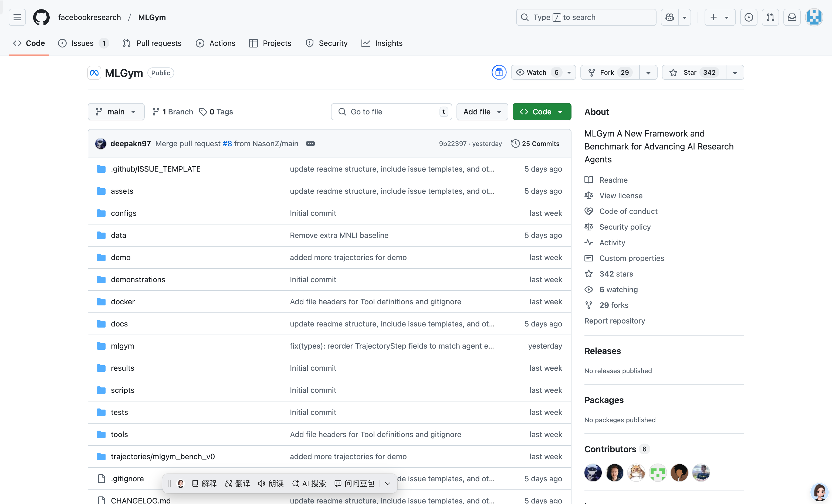Click the Meta logo beside MLGym title
The image size is (832, 504).
(x=94, y=73)
